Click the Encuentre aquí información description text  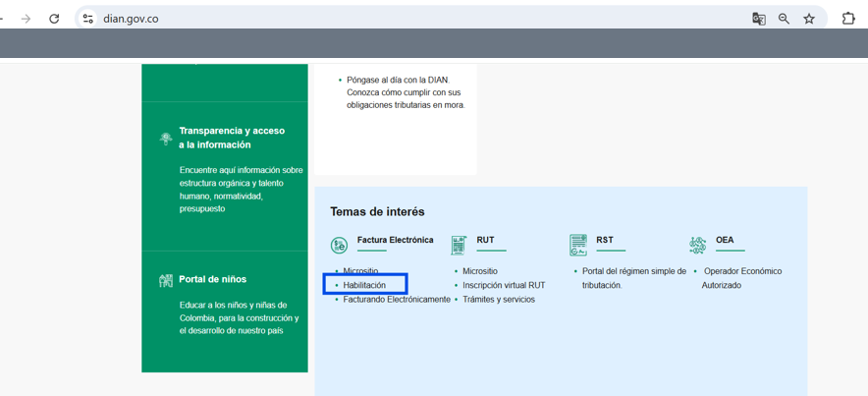pos(241,190)
